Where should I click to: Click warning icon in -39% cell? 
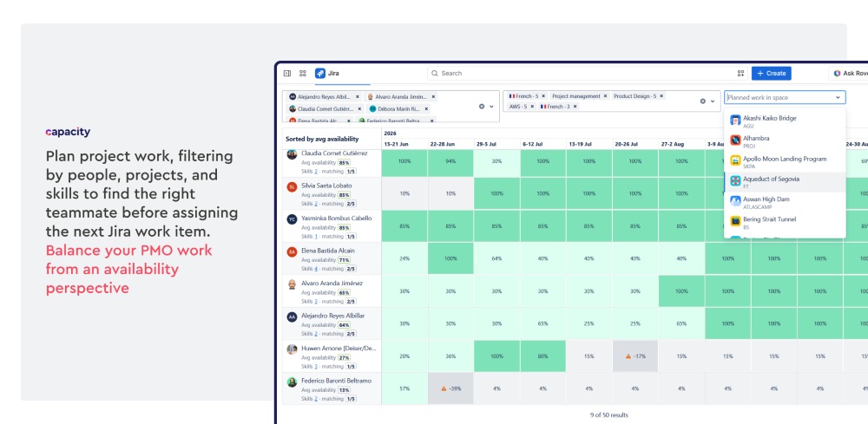[x=444, y=389]
